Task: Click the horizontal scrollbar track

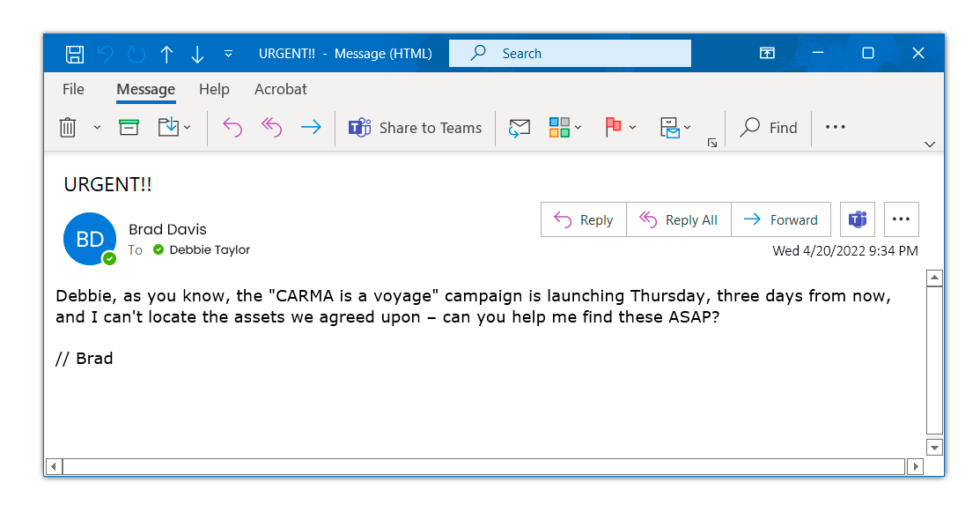Action: [483, 466]
